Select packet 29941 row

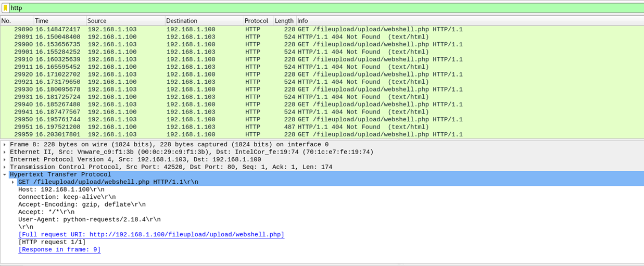tap(322, 112)
